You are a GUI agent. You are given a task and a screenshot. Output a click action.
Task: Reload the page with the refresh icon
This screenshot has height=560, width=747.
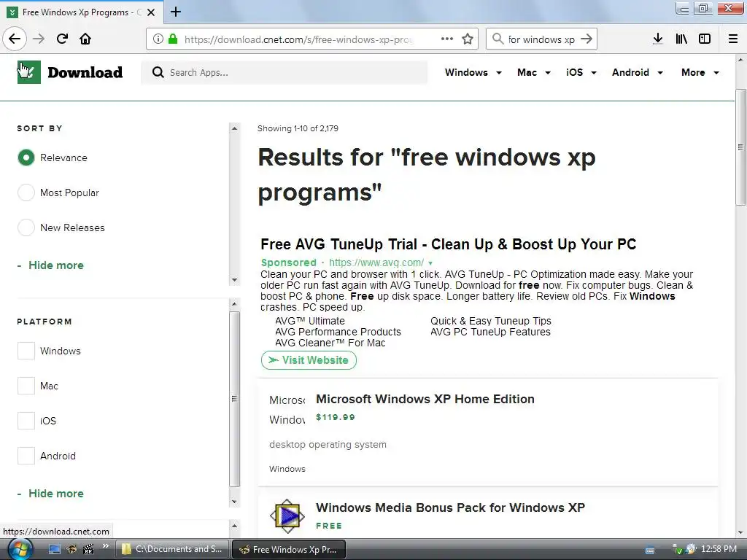click(63, 39)
